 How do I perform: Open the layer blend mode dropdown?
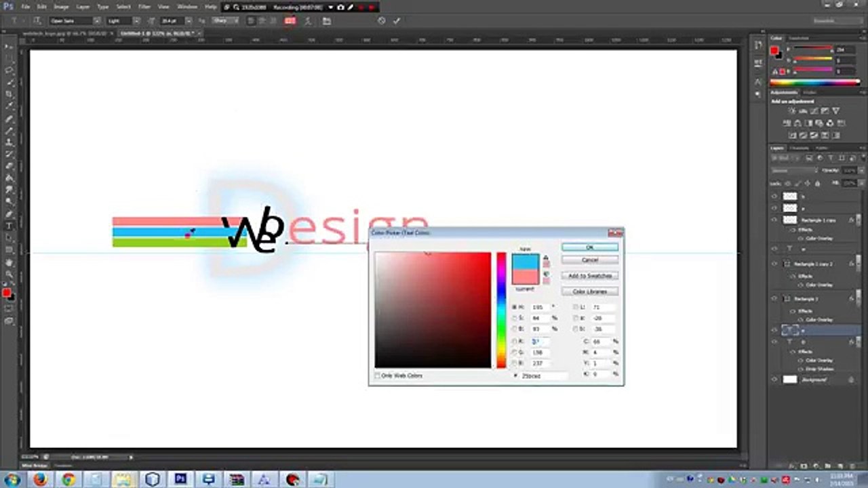[795, 171]
